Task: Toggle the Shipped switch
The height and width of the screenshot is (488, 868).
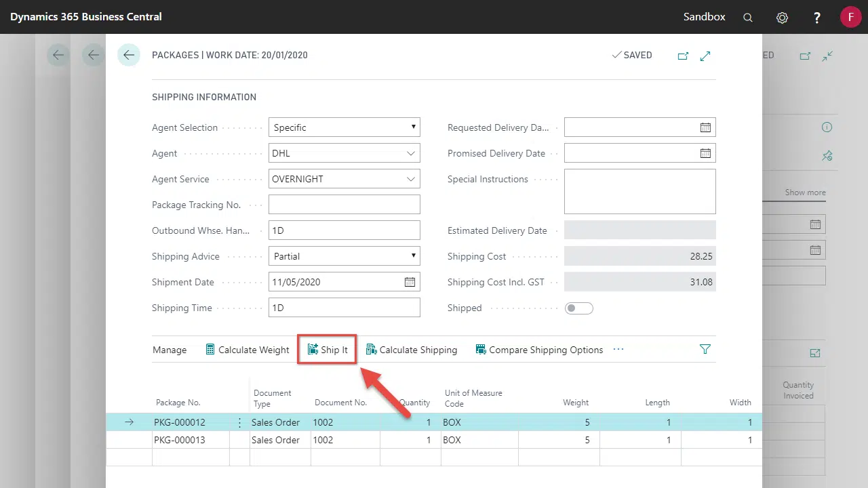Action: pyautogui.click(x=579, y=308)
